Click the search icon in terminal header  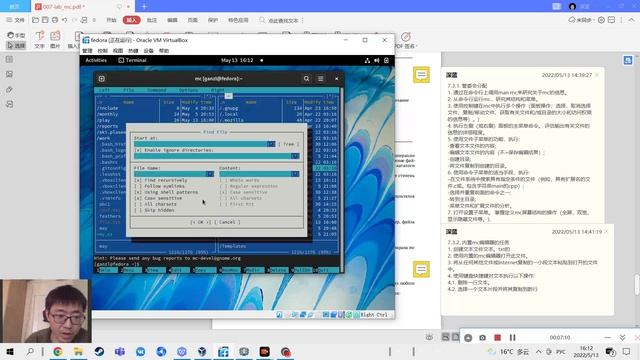[x=306, y=78]
